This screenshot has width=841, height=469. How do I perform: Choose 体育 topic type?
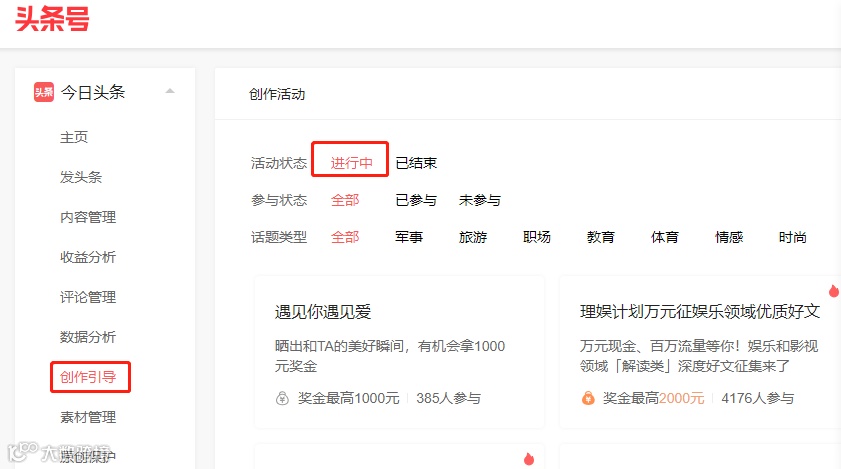click(665, 237)
